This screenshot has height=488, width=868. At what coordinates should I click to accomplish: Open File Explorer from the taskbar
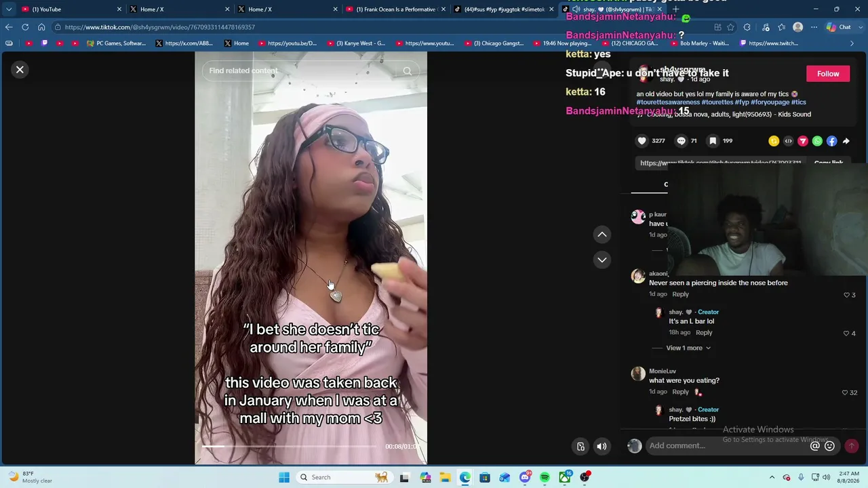[445, 477]
